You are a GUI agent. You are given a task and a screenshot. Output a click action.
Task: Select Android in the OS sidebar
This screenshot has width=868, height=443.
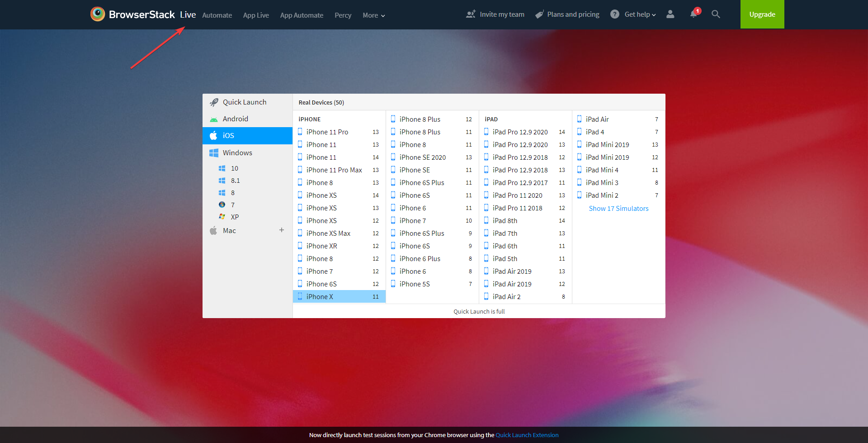click(x=247, y=119)
